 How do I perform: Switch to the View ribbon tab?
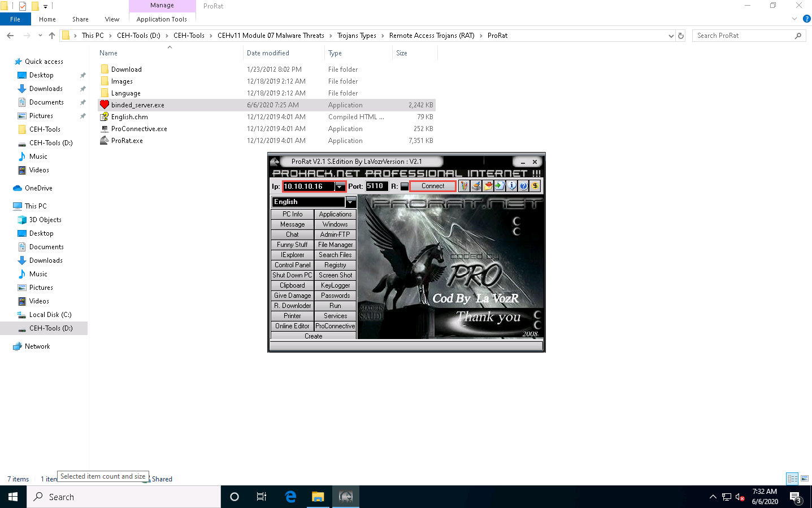(x=112, y=19)
